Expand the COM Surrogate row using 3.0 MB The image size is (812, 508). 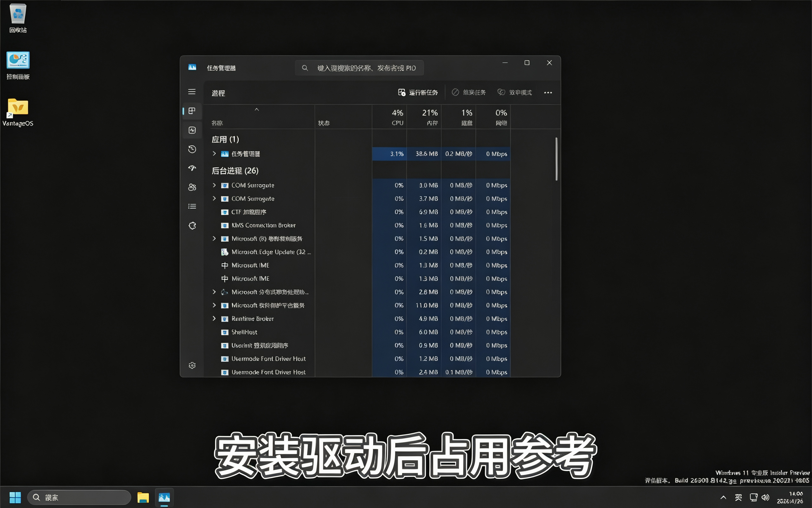[x=214, y=185]
